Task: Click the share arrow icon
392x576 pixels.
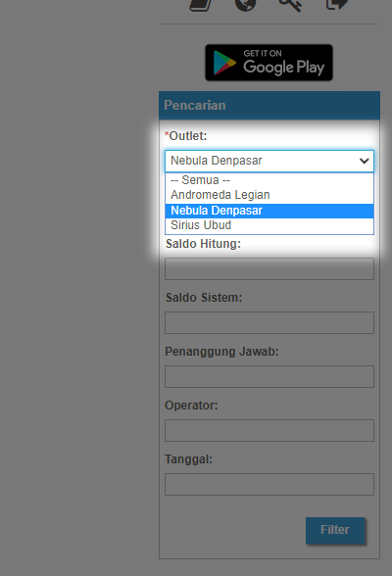Action: (336, 5)
